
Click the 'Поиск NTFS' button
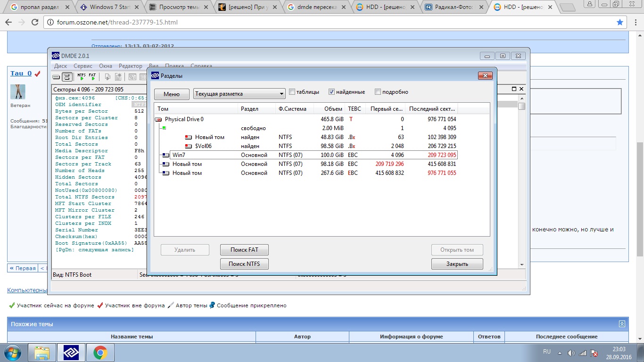tap(244, 264)
